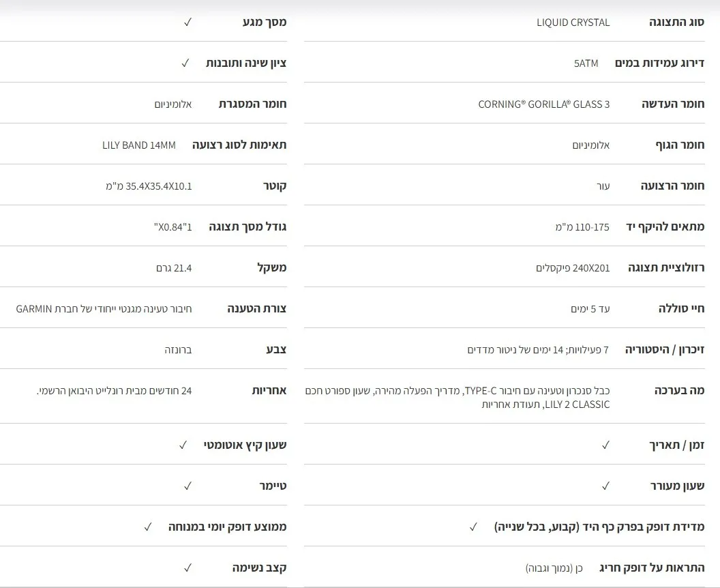Click the checkmark for ממוצע דופק יומי במנוחה
Viewport: 720px width, 588px height.
pyautogui.click(x=147, y=527)
